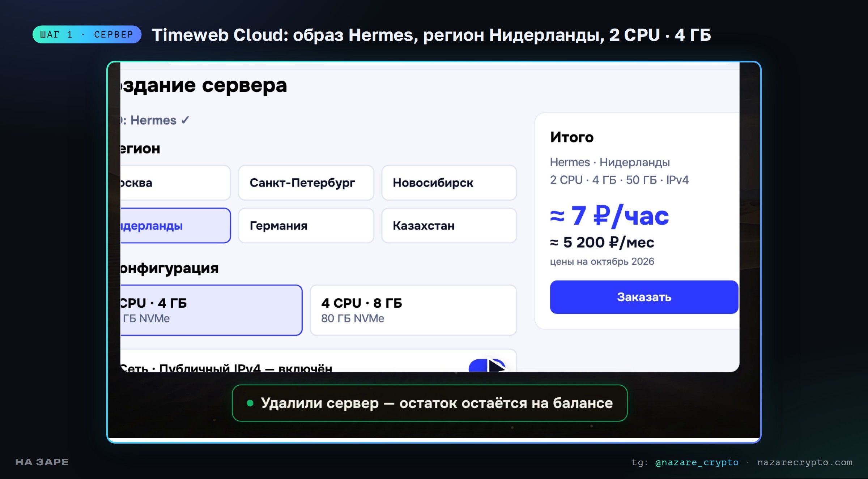This screenshot has width=868, height=479.
Task: Click the Hermes · Нидерланды summary line
Action: tap(610, 162)
